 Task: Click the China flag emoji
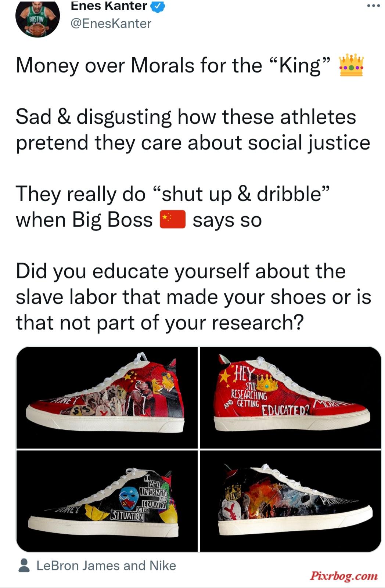point(172,220)
